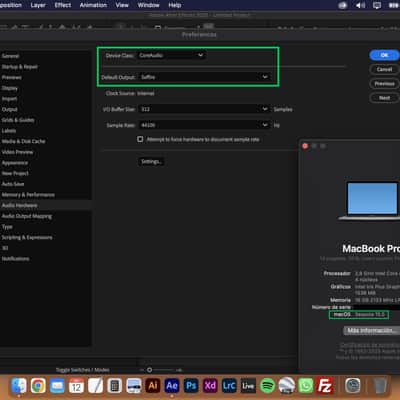This screenshot has width=400, height=400.
Task: Launch FileZilla from the dock
Action: 325,386
